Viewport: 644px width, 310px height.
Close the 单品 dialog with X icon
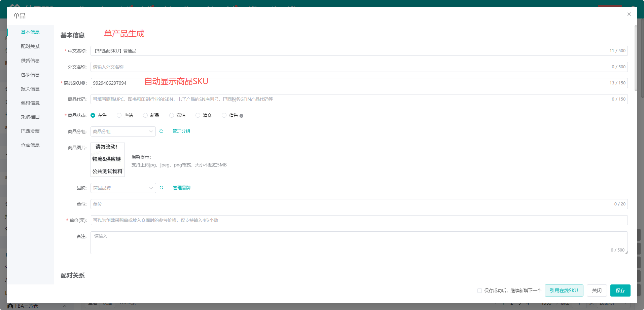629,14
